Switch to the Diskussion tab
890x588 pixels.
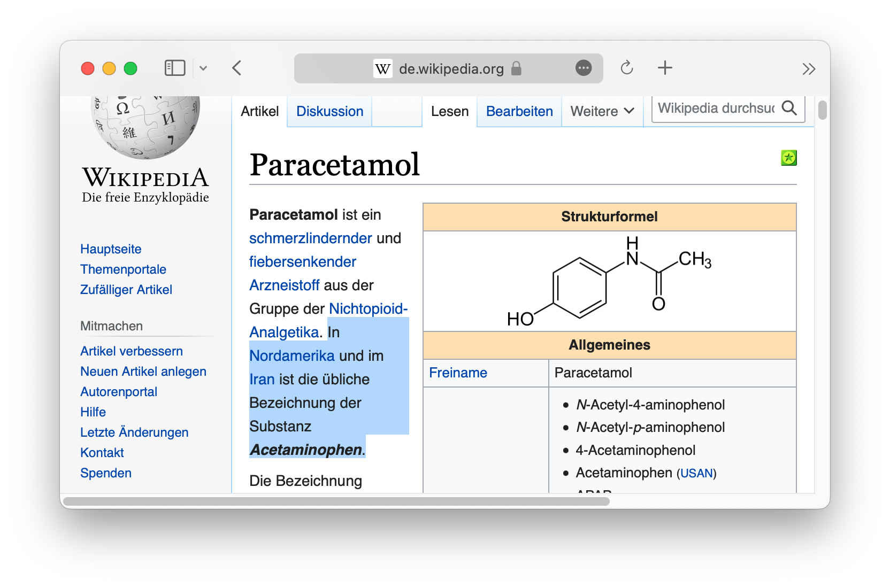pyautogui.click(x=330, y=111)
